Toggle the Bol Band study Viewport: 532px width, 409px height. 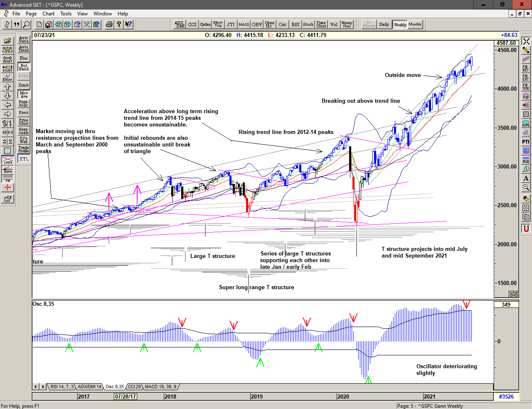pyautogui.click(x=24, y=67)
